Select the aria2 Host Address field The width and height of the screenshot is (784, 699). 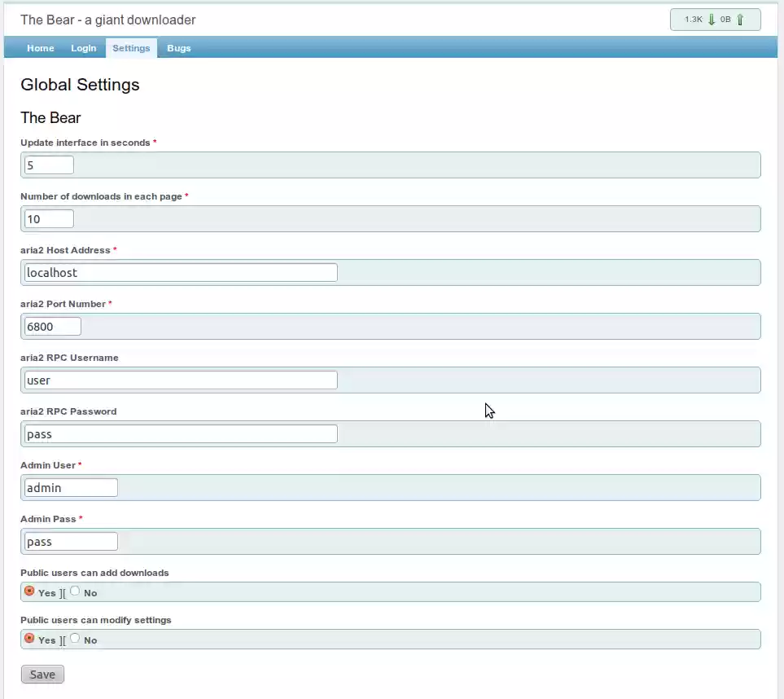click(x=179, y=272)
